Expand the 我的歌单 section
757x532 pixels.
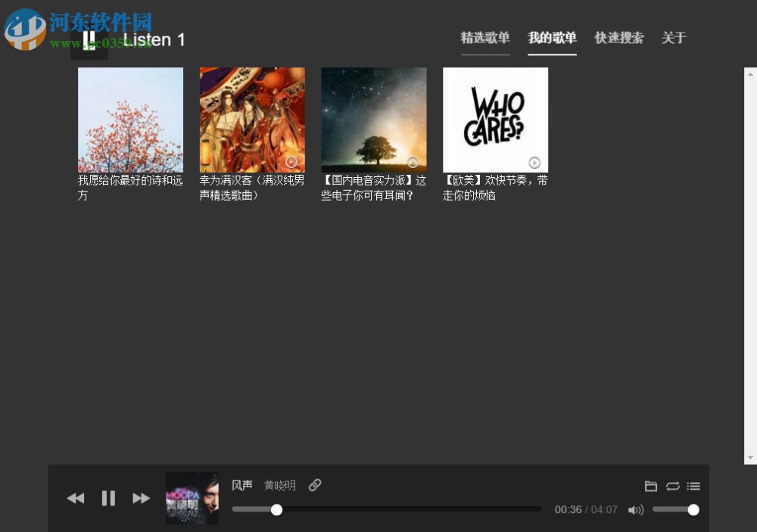(x=552, y=38)
